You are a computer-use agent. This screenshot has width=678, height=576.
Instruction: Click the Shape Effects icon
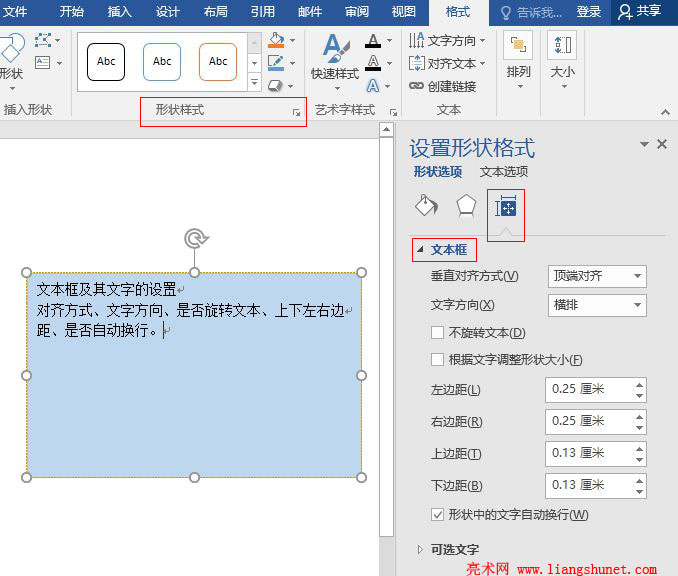pos(275,86)
